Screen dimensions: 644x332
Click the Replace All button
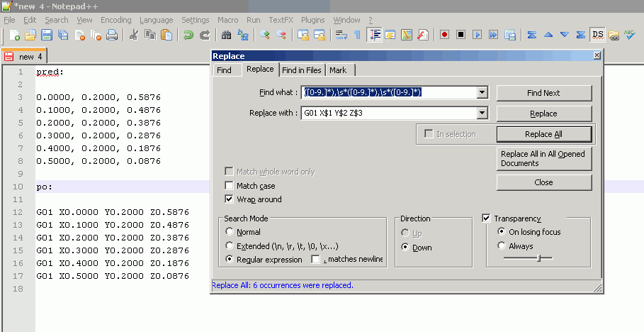tap(543, 134)
